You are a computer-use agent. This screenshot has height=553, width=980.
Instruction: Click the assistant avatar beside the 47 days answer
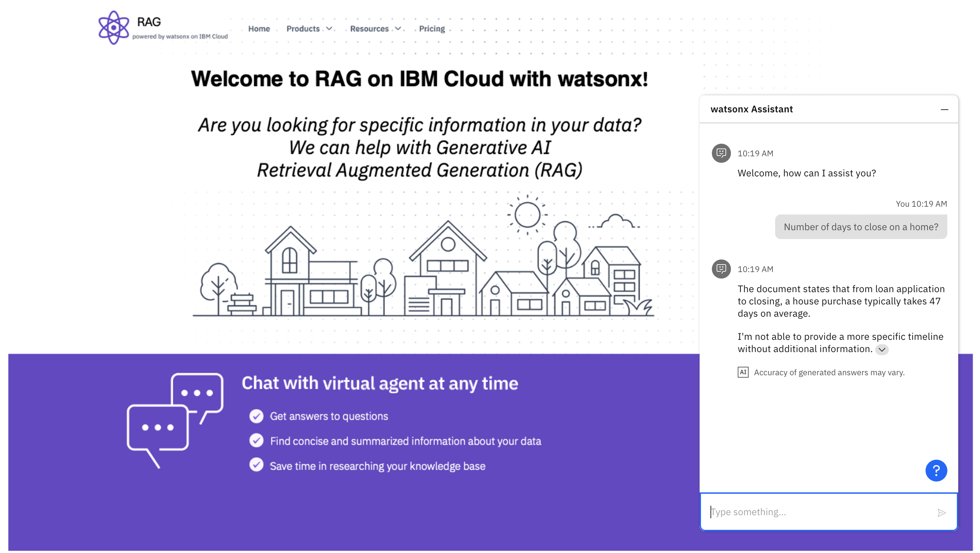point(721,269)
